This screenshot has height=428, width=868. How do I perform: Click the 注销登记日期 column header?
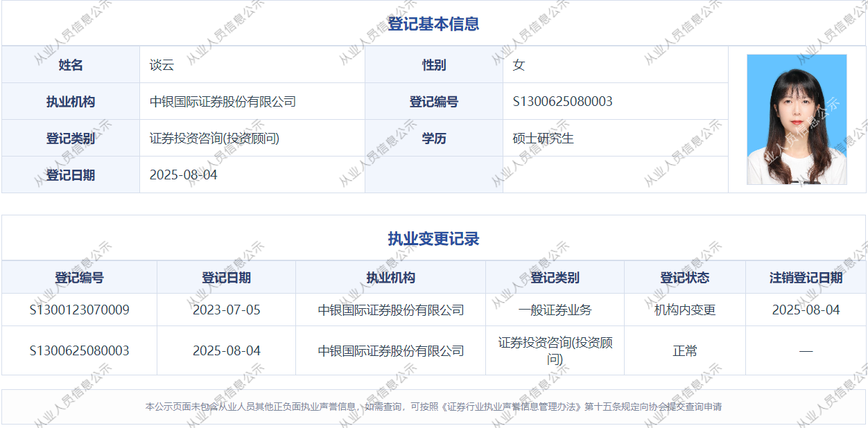(x=806, y=278)
